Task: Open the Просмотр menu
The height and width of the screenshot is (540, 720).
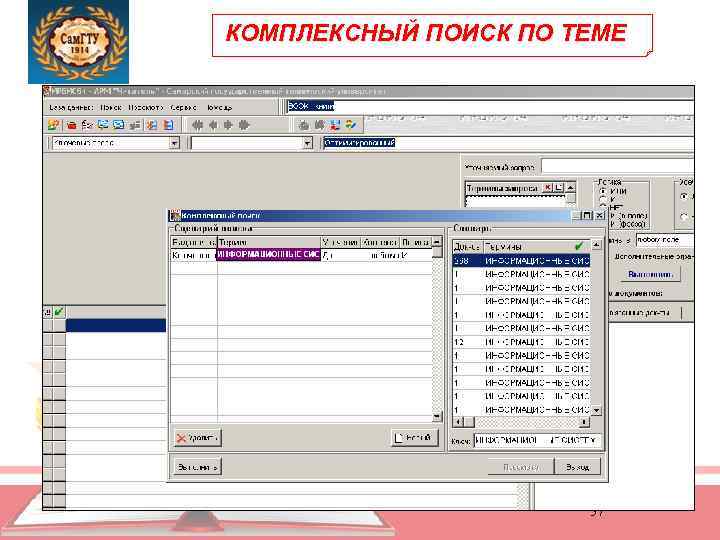Action: tap(146, 107)
